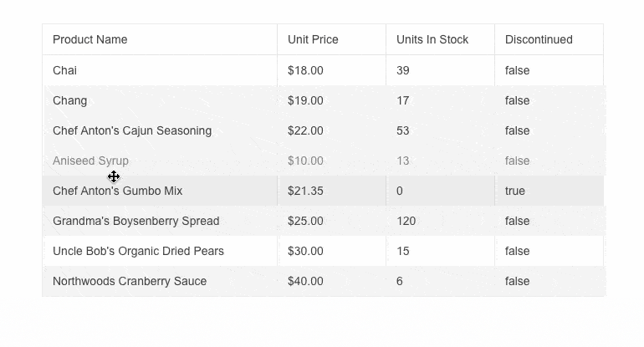Click the Product Name column header

pos(90,39)
